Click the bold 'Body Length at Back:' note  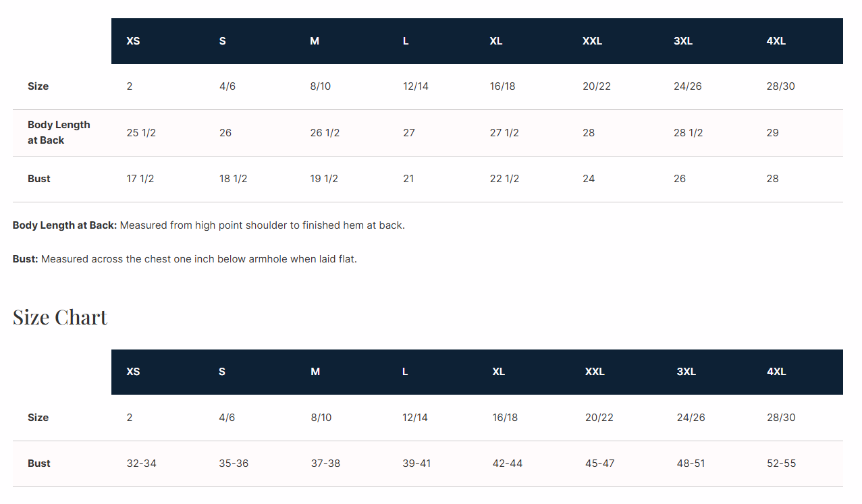[65, 225]
